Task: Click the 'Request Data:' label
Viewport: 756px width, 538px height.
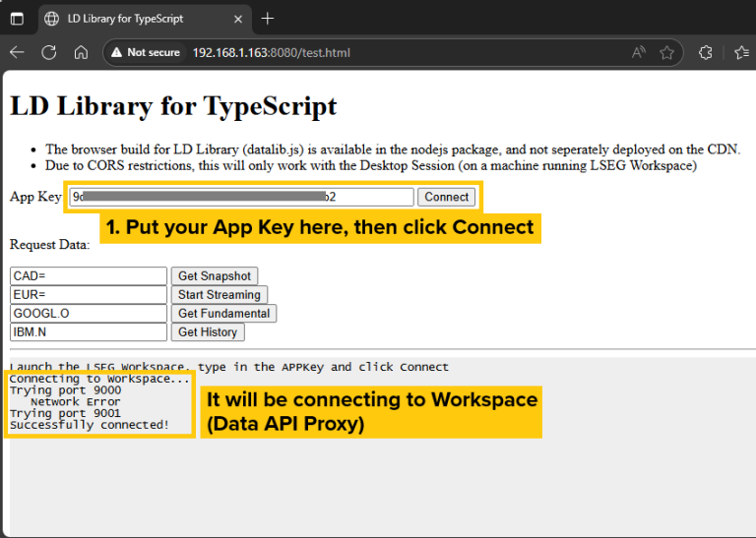Action: pos(49,245)
